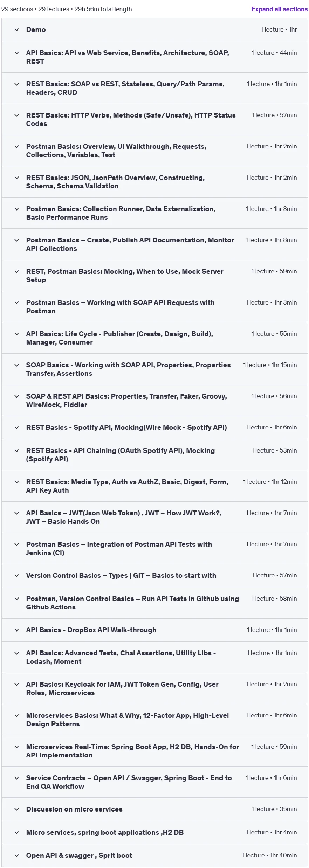Expand chevron for Version Control Basics GIT section
309x868 pixels.
tap(16, 576)
